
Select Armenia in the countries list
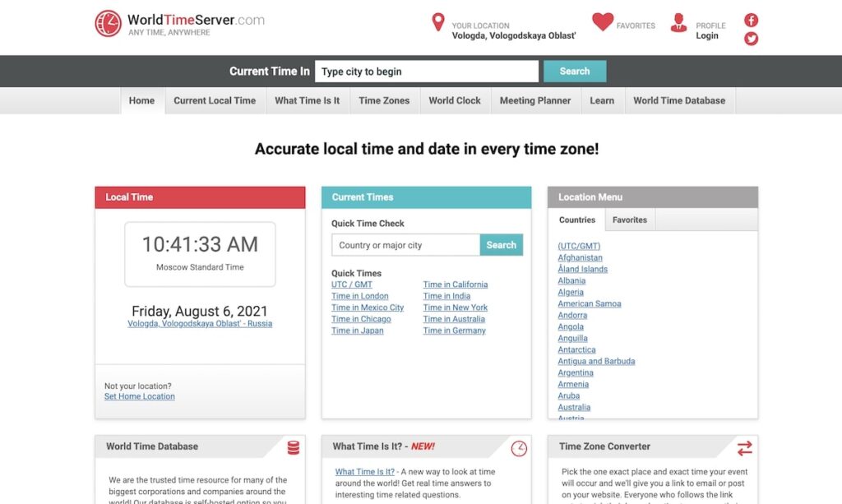[x=573, y=384]
